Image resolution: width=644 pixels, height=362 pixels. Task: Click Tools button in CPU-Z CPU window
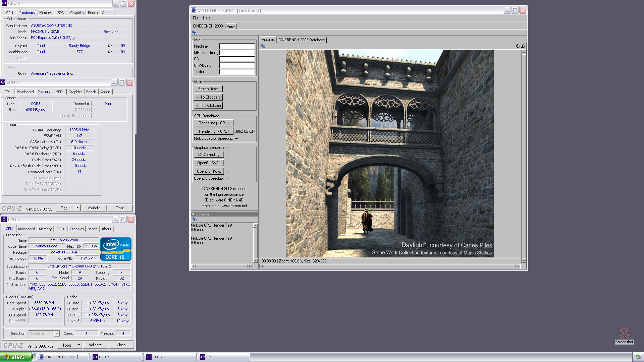(x=67, y=345)
